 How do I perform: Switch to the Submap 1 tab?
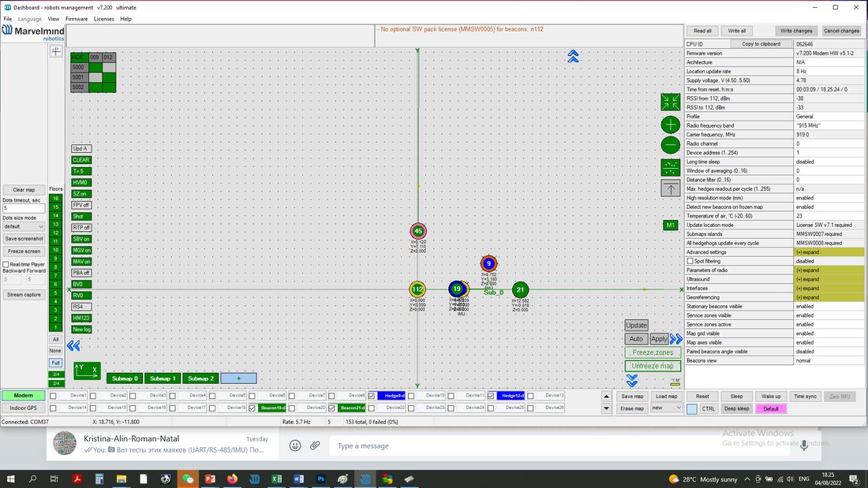coord(163,378)
